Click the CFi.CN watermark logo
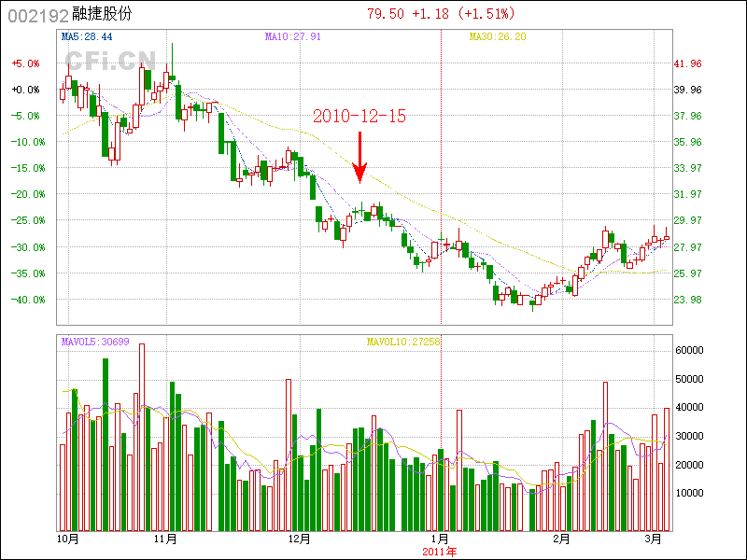 tap(108, 62)
